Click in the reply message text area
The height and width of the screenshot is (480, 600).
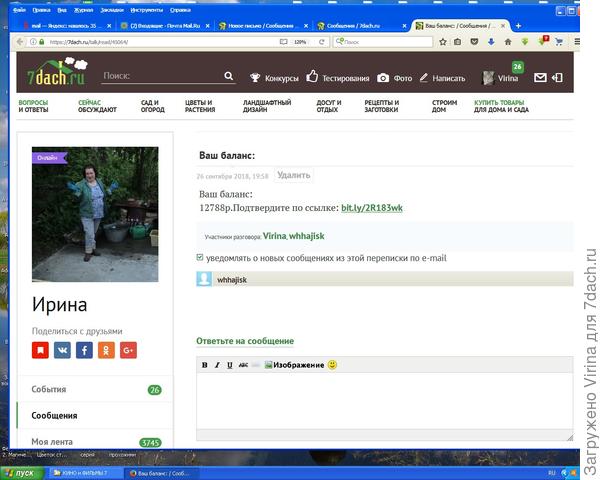[x=385, y=401]
